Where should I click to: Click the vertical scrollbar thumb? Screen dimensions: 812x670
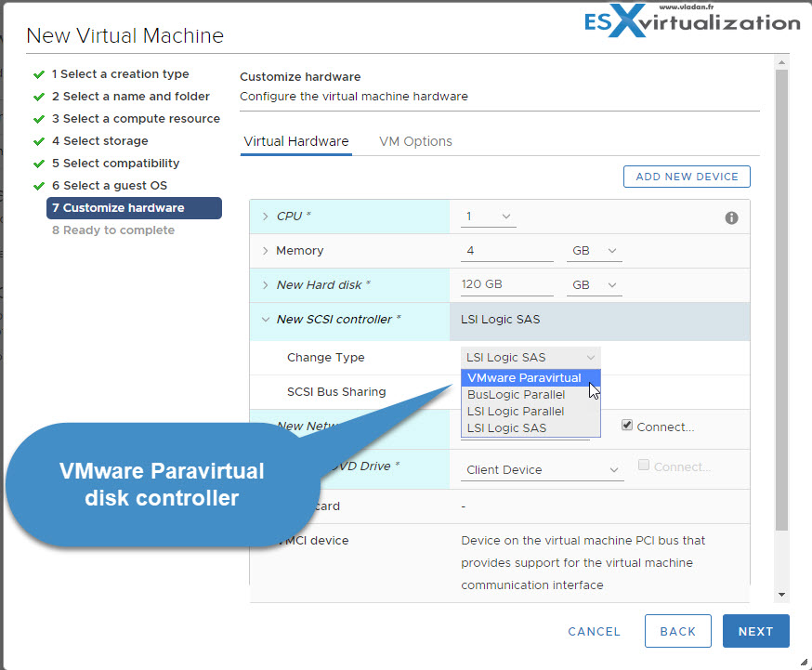pos(782,300)
